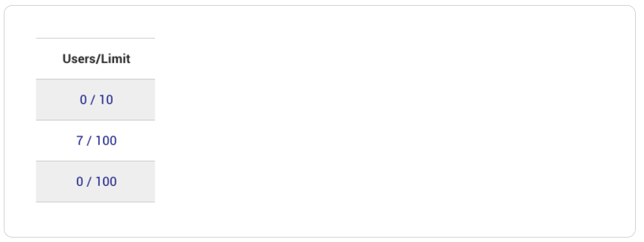Image resolution: width=644 pixels, height=242 pixels.
Task: Click the limit value 10 in "0 / 10"
Action: pos(106,100)
